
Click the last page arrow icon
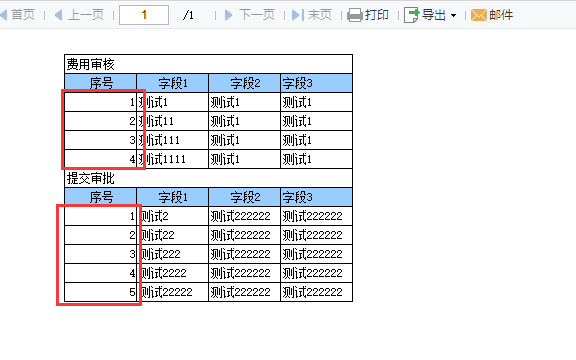tap(298, 15)
